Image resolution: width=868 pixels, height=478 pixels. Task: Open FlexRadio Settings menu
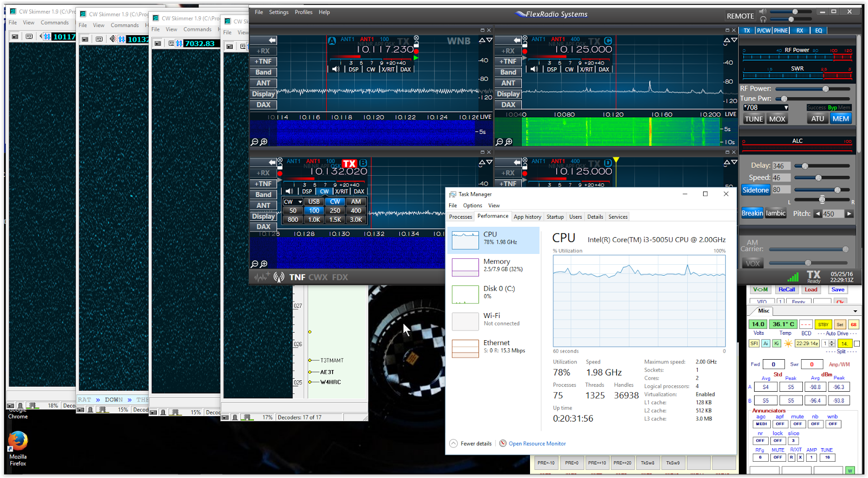pos(279,12)
